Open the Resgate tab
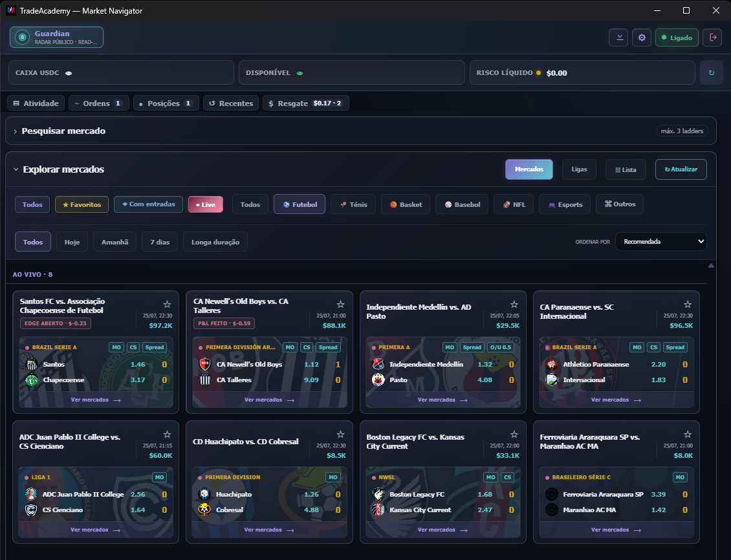This screenshot has height=560, width=731. pyautogui.click(x=306, y=103)
